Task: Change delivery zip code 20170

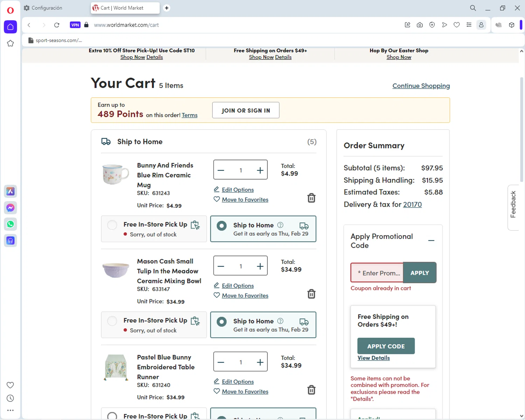Action: tap(412, 204)
